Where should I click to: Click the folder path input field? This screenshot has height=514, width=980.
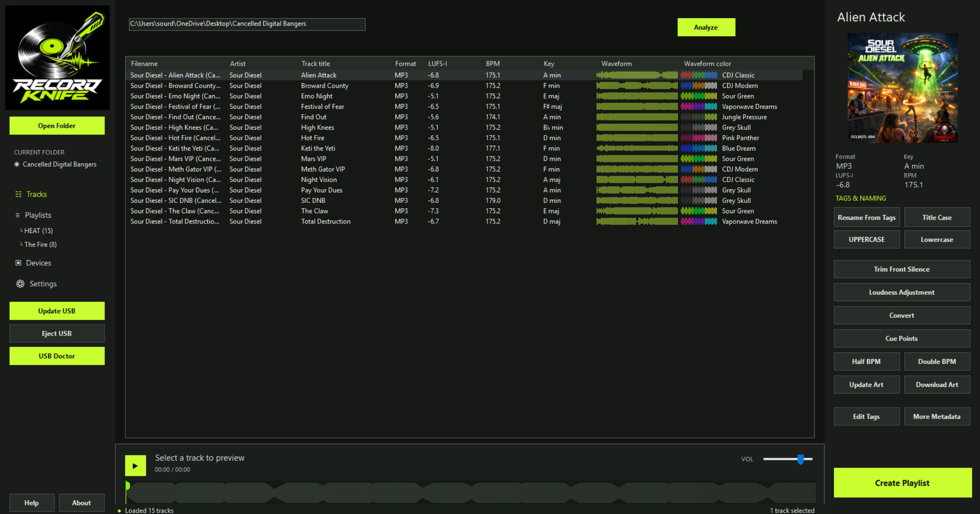pyautogui.click(x=247, y=24)
